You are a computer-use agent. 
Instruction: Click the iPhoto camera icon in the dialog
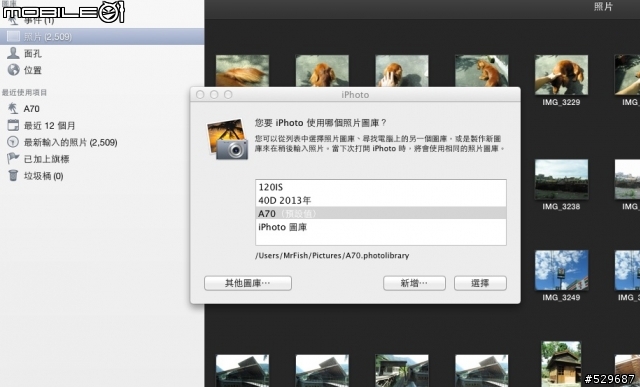coord(227,139)
